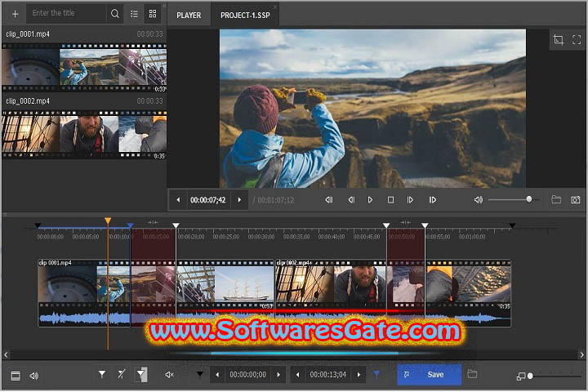
Task: Toggle fullscreen preview mode
Action: (x=577, y=39)
